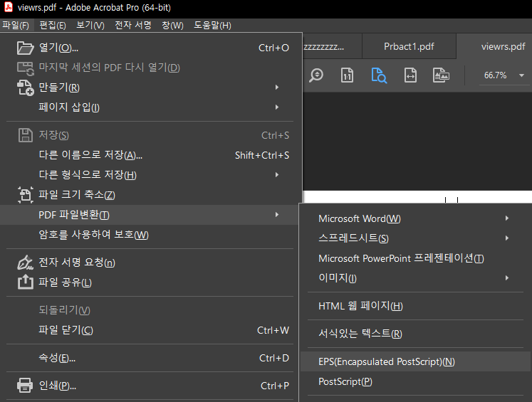
Task: Choose 전자 서명 요청(n) entry
Action: [x=151, y=263]
